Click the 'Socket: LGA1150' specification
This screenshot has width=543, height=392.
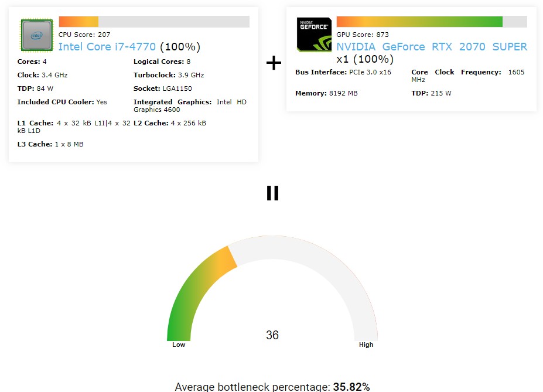coord(163,88)
